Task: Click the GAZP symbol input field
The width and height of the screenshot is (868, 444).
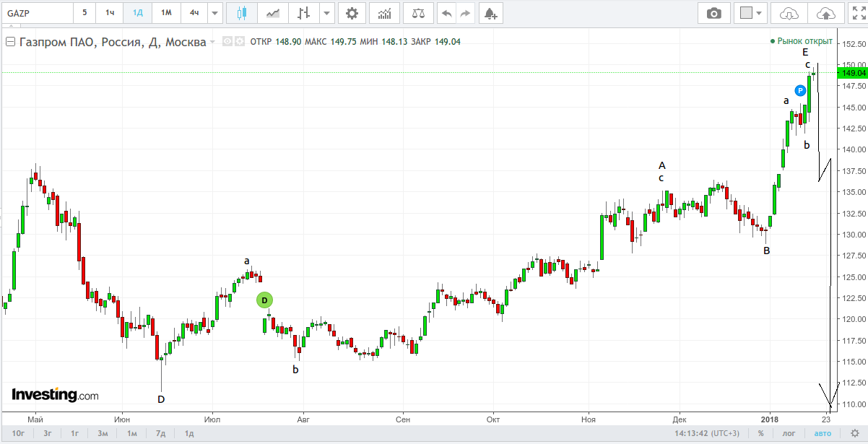Action: click(37, 13)
